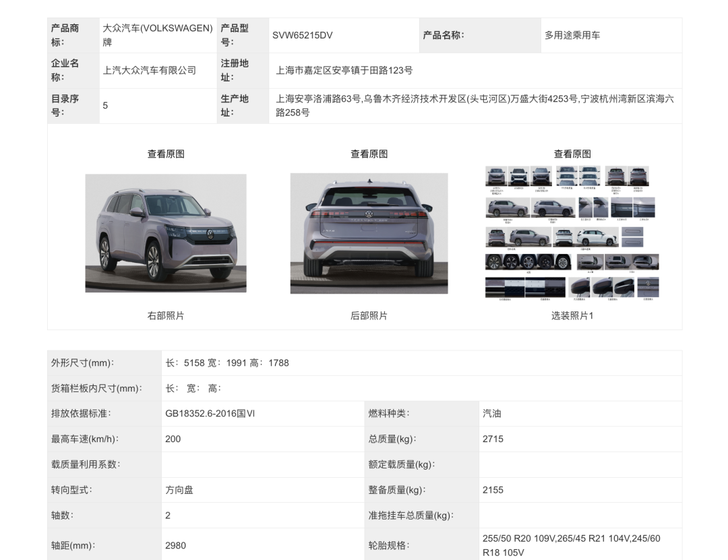Screen dimensions: 728x560
Task: Click the 燃料种类 label
Action: [389, 414]
